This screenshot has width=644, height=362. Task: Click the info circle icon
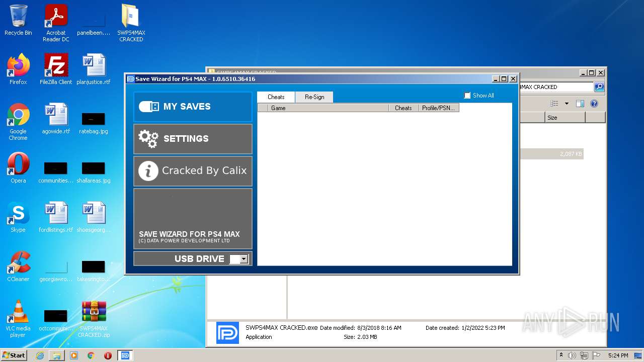pyautogui.click(x=148, y=171)
